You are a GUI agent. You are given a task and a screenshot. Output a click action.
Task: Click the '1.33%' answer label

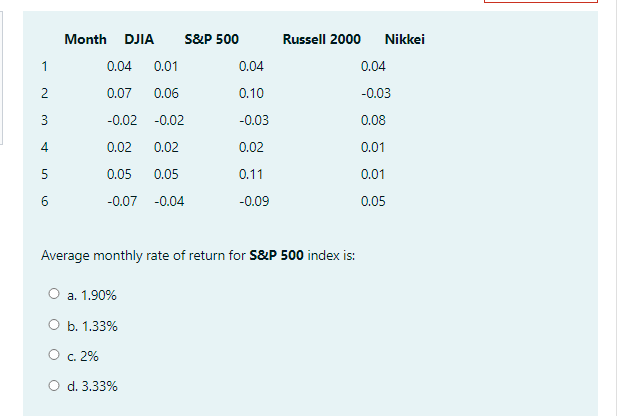coord(98,326)
